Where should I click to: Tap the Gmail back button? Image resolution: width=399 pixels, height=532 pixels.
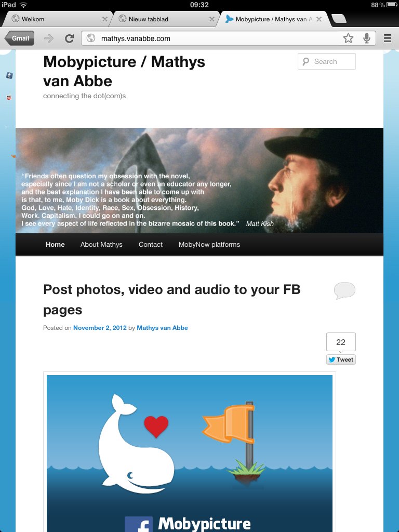click(20, 38)
